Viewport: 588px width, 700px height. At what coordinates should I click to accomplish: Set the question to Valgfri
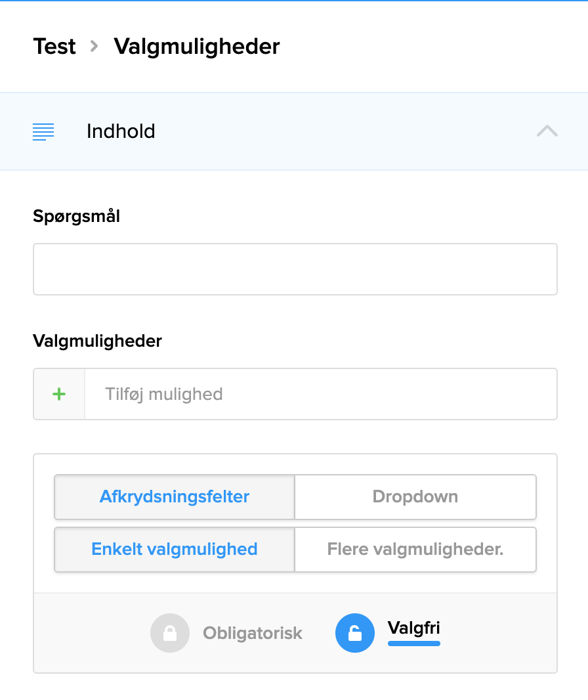[x=413, y=628]
